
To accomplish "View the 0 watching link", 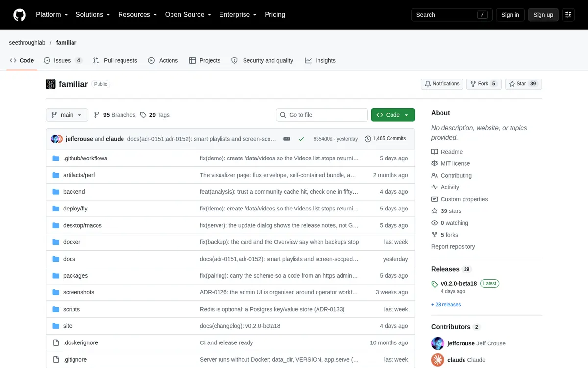I will point(449,223).
